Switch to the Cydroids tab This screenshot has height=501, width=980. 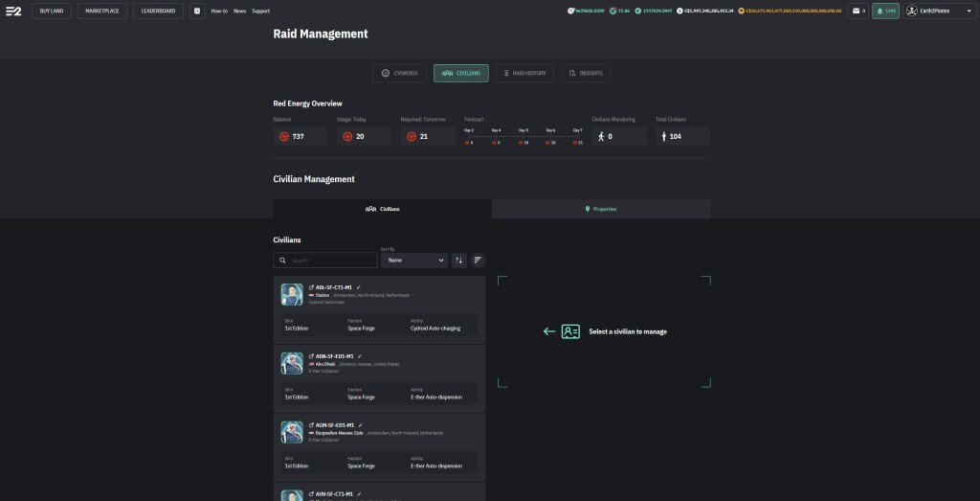400,73
